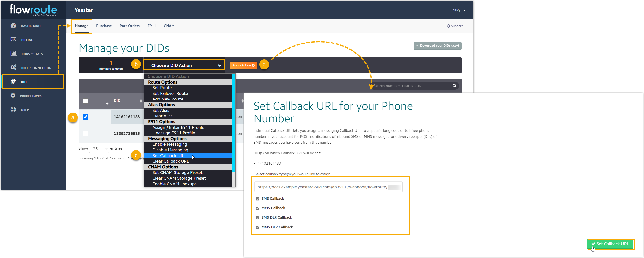Screen dimensions: 644x258
Task: Expand the Choose a DID Action dropdown
Action: point(184,65)
